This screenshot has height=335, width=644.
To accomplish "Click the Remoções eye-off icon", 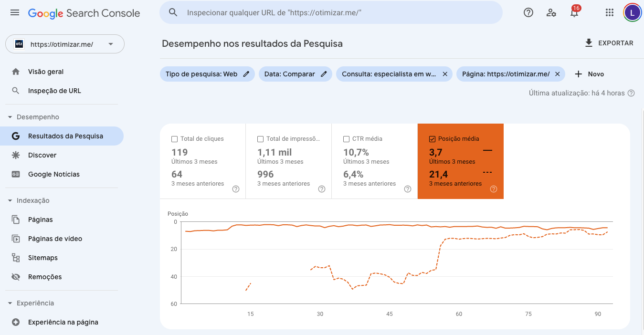I will [x=16, y=277].
